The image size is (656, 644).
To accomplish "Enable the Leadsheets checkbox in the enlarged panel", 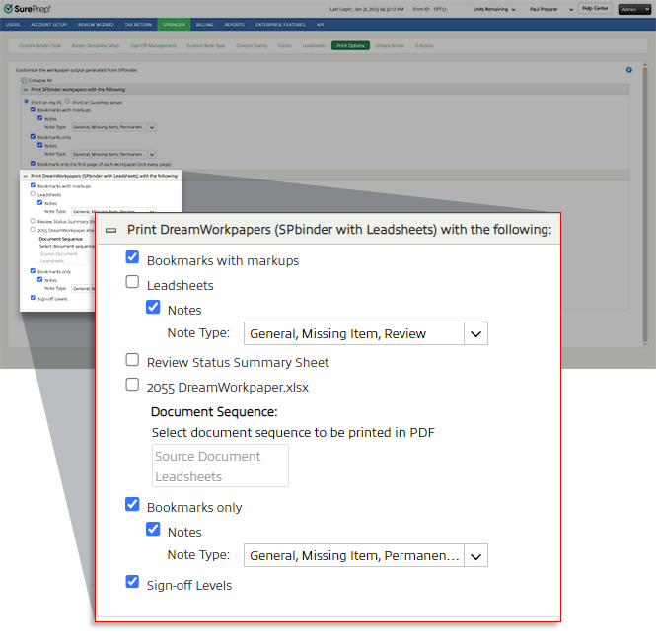I will [x=132, y=283].
